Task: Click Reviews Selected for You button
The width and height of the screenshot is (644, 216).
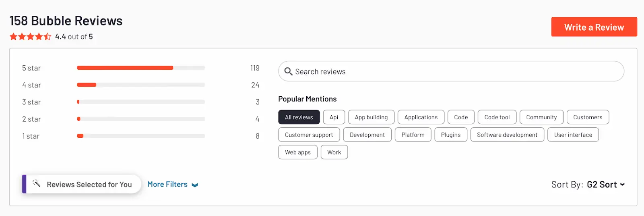Action: tap(82, 184)
